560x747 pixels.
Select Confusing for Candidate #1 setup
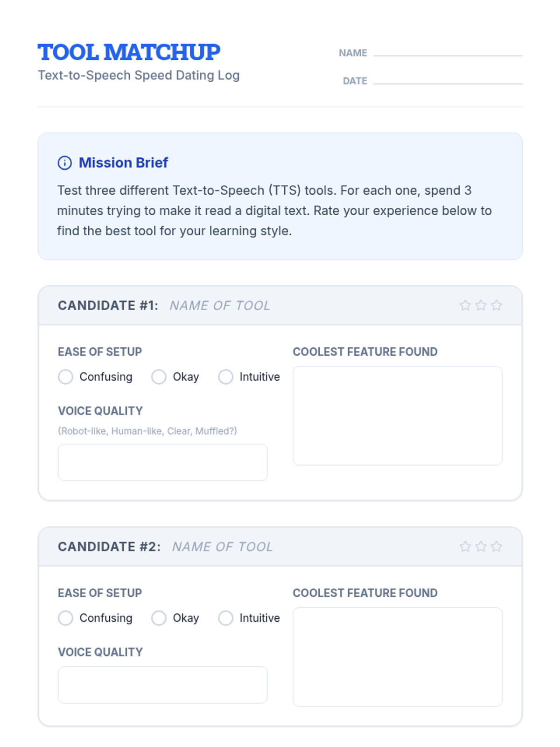(66, 377)
